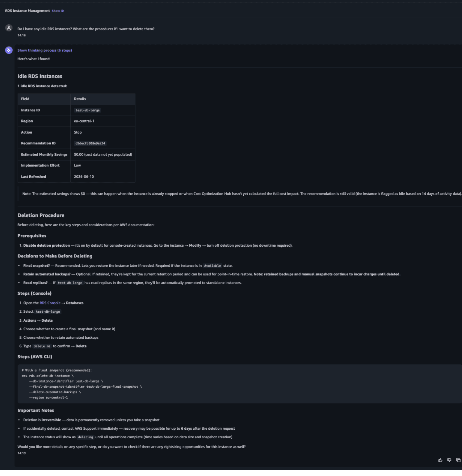Copy the response with the copy icon

458,460
